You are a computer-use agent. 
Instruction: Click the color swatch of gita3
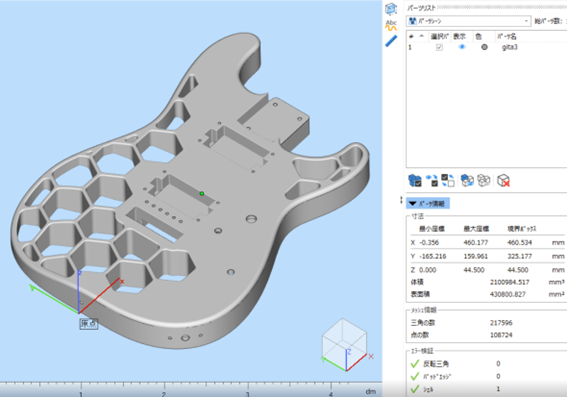pyautogui.click(x=484, y=47)
